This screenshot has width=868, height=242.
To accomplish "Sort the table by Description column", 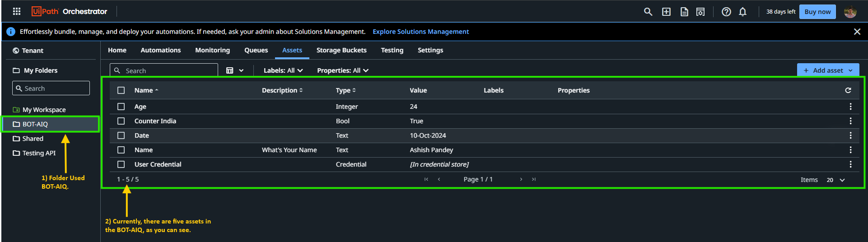I will pos(282,90).
